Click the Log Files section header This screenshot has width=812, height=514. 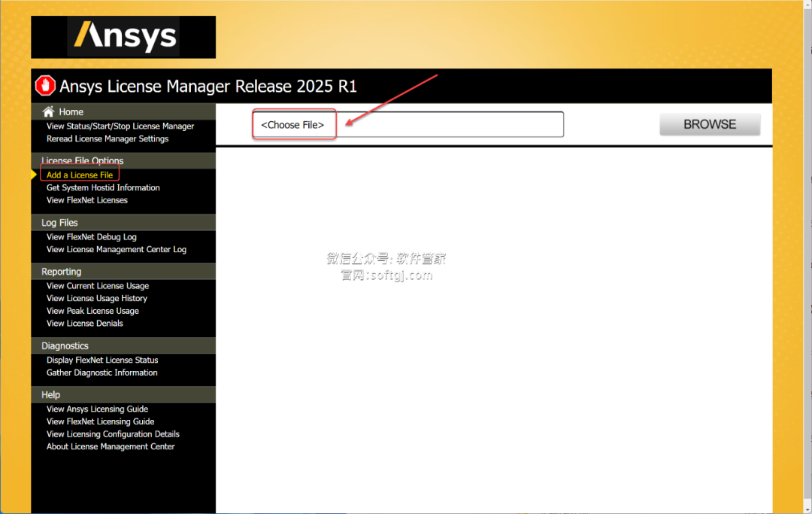point(123,222)
